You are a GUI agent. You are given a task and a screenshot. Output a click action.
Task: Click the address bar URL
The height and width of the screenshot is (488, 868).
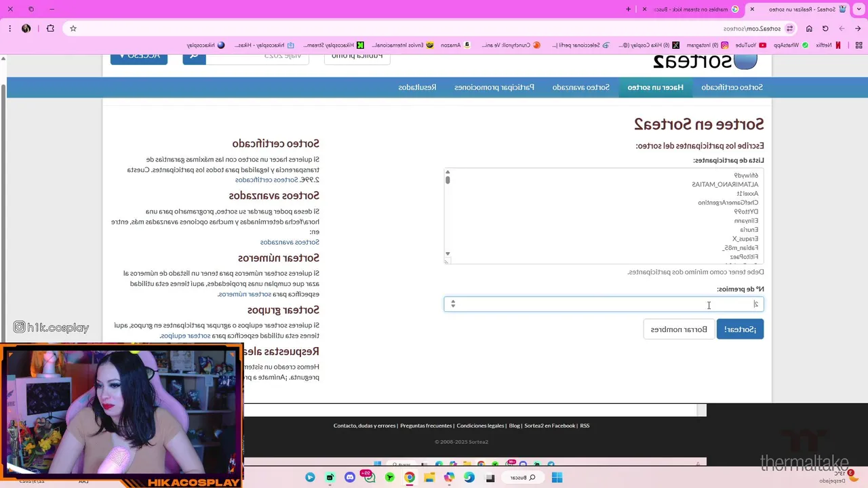[x=751, y=28]
